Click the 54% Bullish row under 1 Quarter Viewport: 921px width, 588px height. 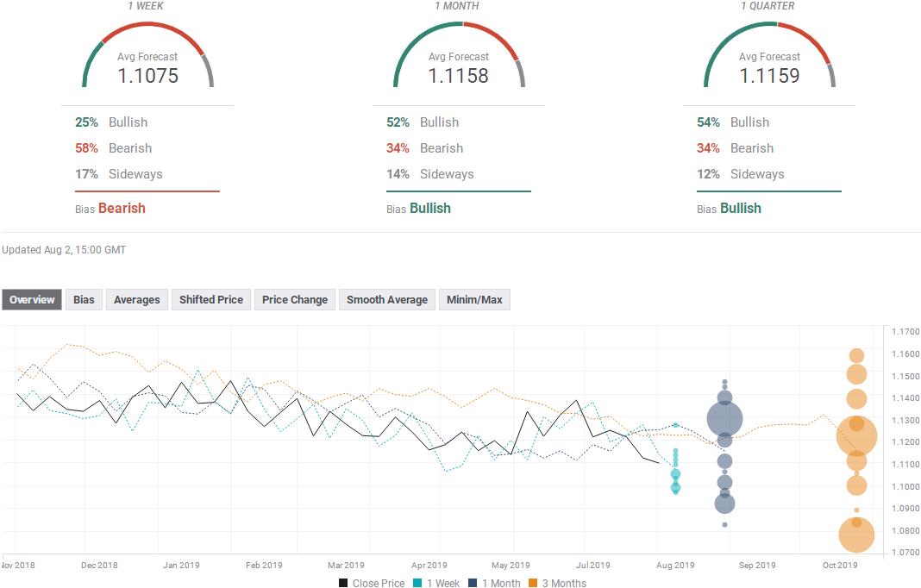pos(733,122)
